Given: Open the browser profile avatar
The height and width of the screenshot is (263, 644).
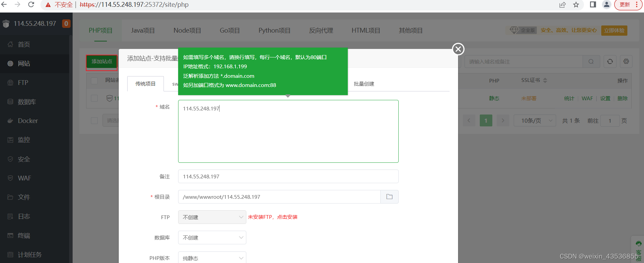Looking at the screenshot, I should pos(606,4).
